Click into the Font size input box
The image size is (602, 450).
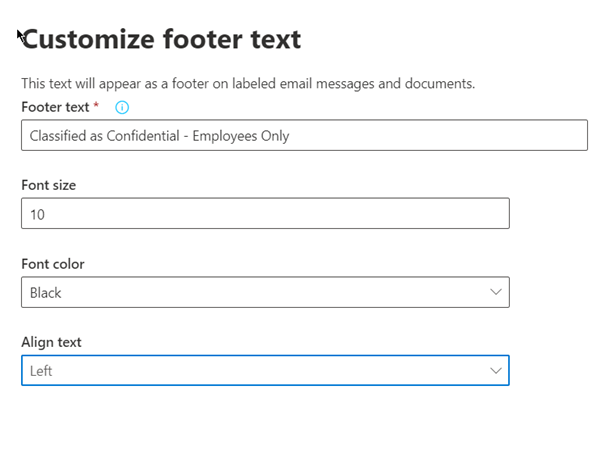click(265, 214)
